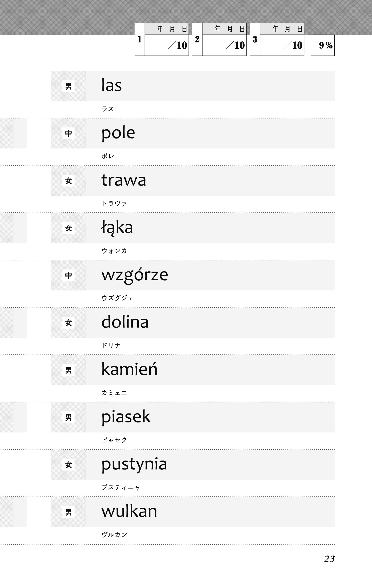Click the page number 23
The image size is (372, 588).
pos(329,559)
